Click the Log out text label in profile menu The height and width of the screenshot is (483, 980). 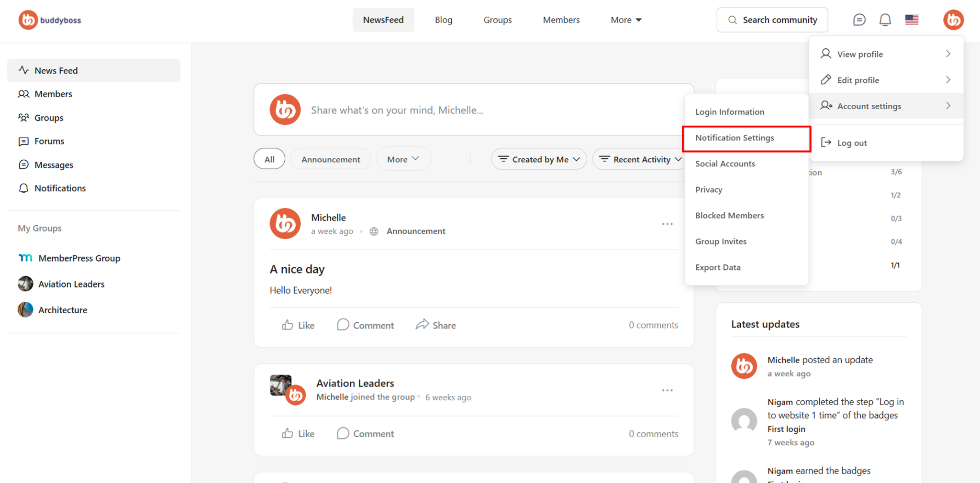pyautogui.click(x=852, y=143)
